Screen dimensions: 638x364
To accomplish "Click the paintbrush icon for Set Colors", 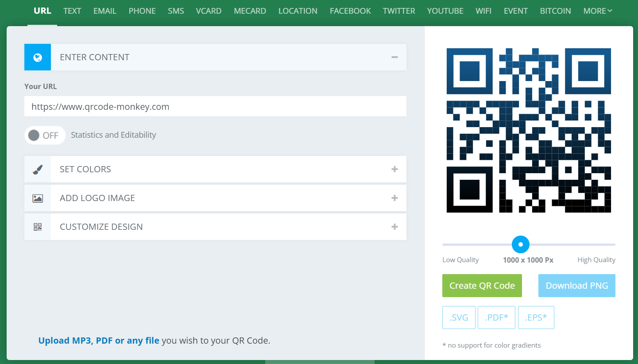I will 38,169.
